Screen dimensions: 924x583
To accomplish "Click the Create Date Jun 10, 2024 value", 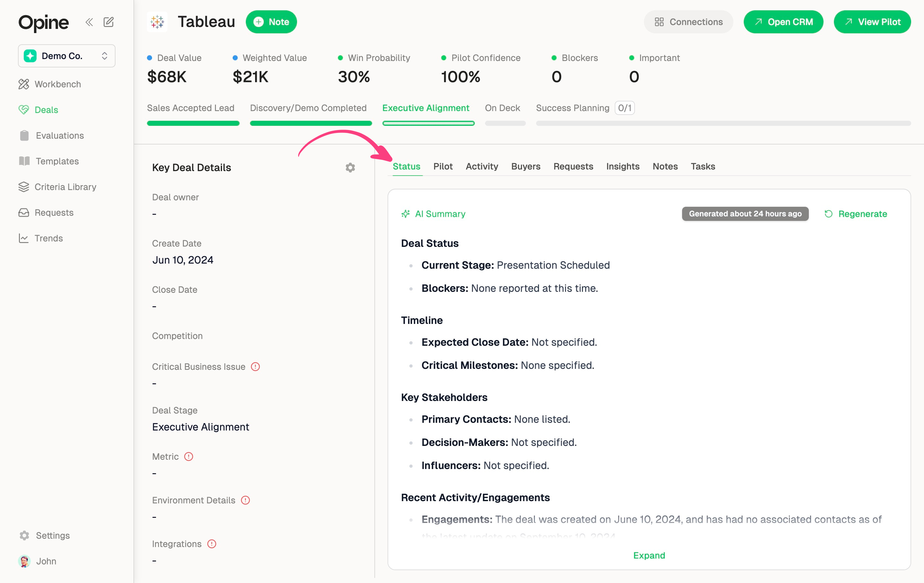I will (x=183, y=260).
